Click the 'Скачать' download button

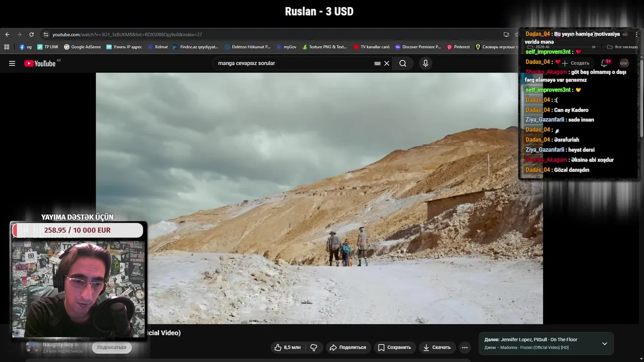click(x=437, y=347)
